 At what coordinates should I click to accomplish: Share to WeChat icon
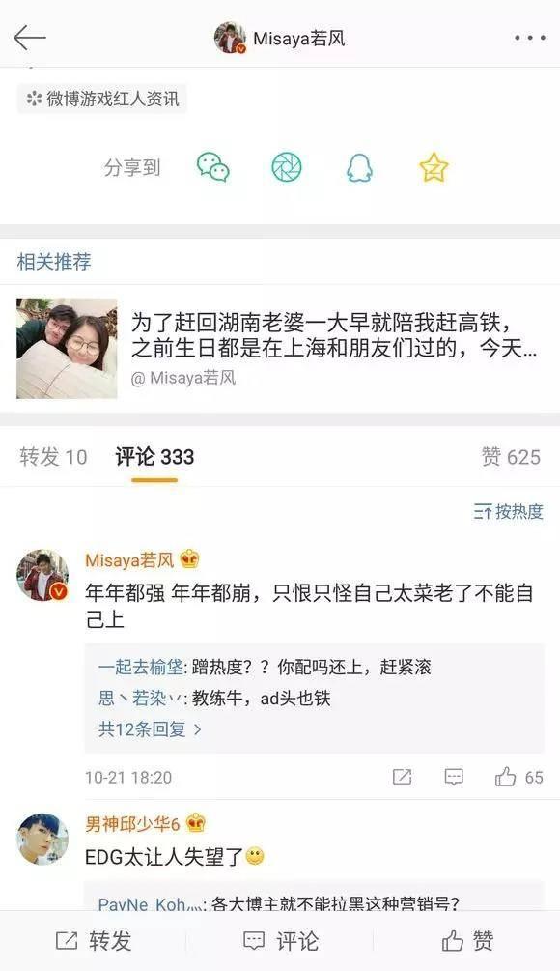click(x=212, y=167)
